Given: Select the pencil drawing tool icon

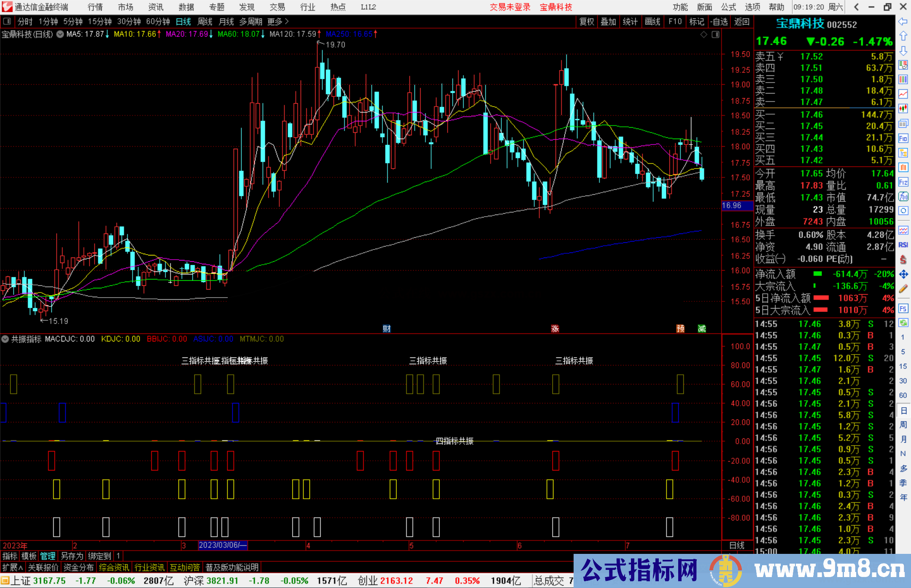Looking at the screenshot, I should pos(903,289).
